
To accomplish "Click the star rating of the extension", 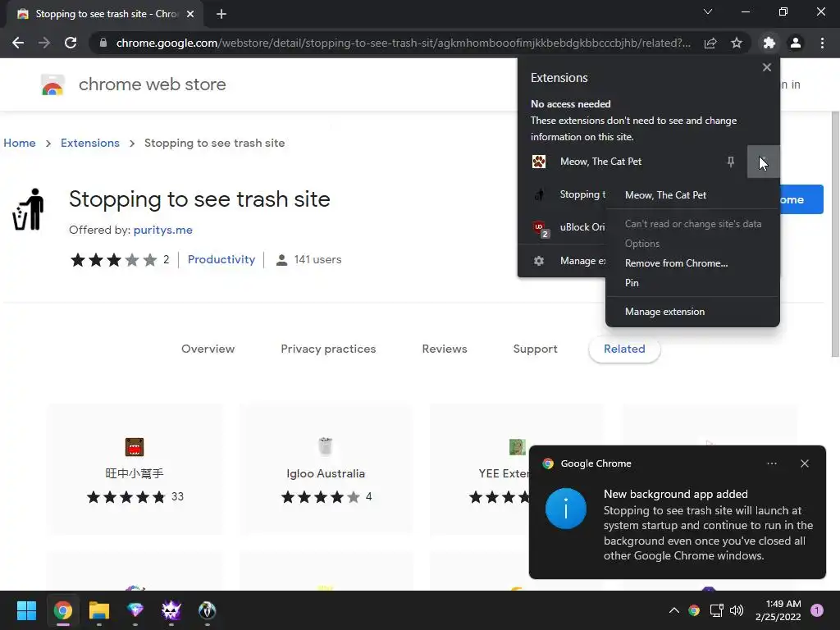I will coord(113,260).
